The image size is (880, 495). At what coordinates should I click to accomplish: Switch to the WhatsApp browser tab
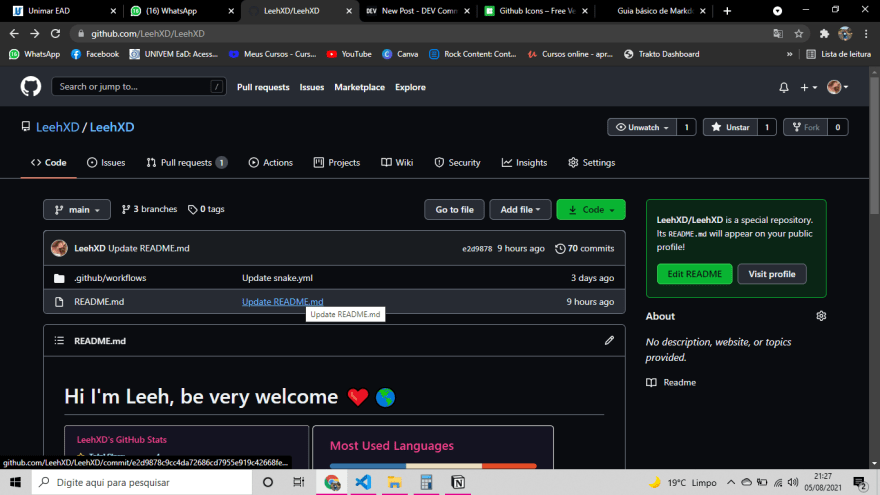click(183, 11)
